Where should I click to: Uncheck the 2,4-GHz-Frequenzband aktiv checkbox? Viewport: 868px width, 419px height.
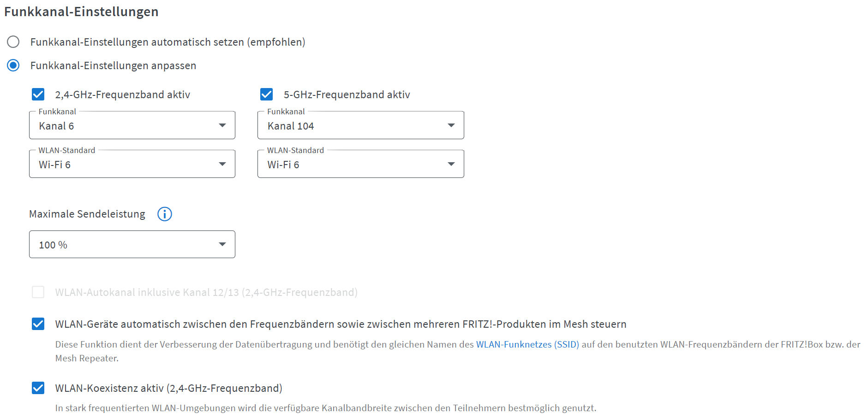pyautogui.click(x=38, y=94)
